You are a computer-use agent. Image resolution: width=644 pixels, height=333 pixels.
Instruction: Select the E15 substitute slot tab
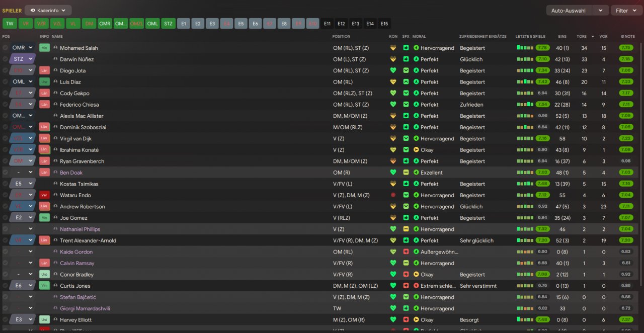[384, 24]
